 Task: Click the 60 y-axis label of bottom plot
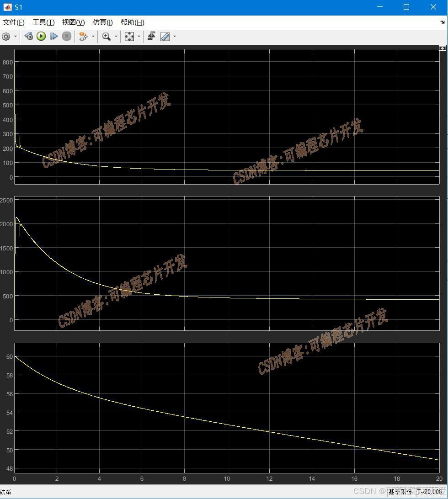pos(10,357)
